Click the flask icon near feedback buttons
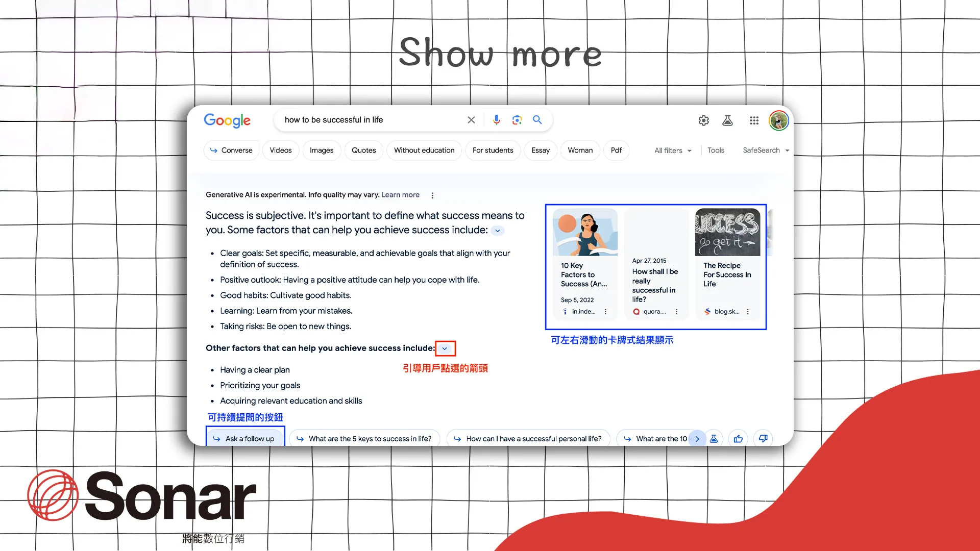Screen dimensions: 980x551 [x=714, y=439]
